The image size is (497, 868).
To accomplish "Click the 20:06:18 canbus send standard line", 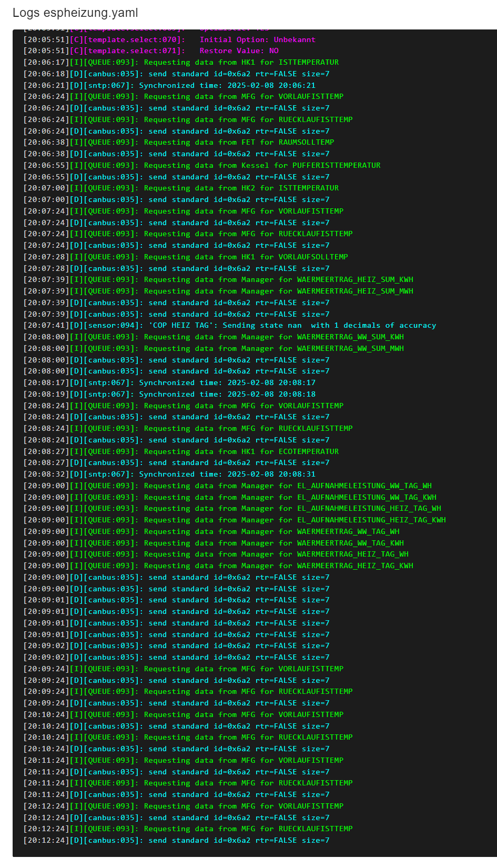I will (x=176, y=74).
